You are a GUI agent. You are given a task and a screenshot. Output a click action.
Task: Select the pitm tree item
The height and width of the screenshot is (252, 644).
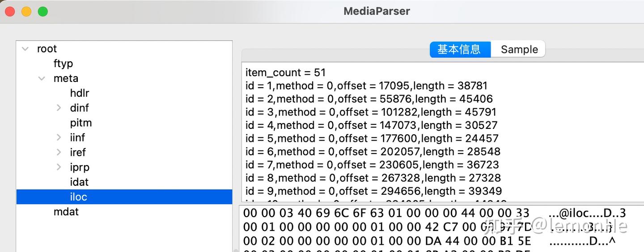point(81,123)
